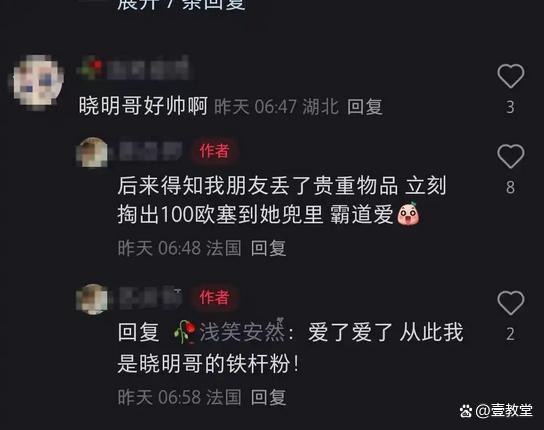544x430 pixels.
Task: Open the @壹教堂 watermark link
Action: point(497,411)
